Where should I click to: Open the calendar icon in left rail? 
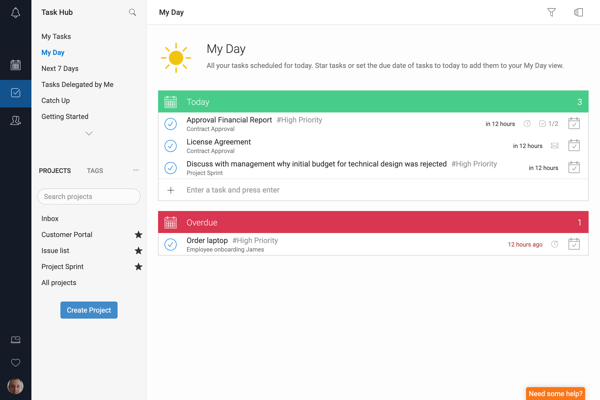pyautogui.click(x=15, y=65)
